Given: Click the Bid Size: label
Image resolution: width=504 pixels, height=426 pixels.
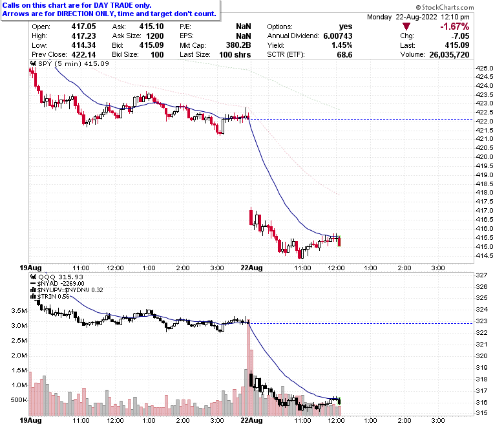Looking at the screenshot, I should [x=125, y=55].
